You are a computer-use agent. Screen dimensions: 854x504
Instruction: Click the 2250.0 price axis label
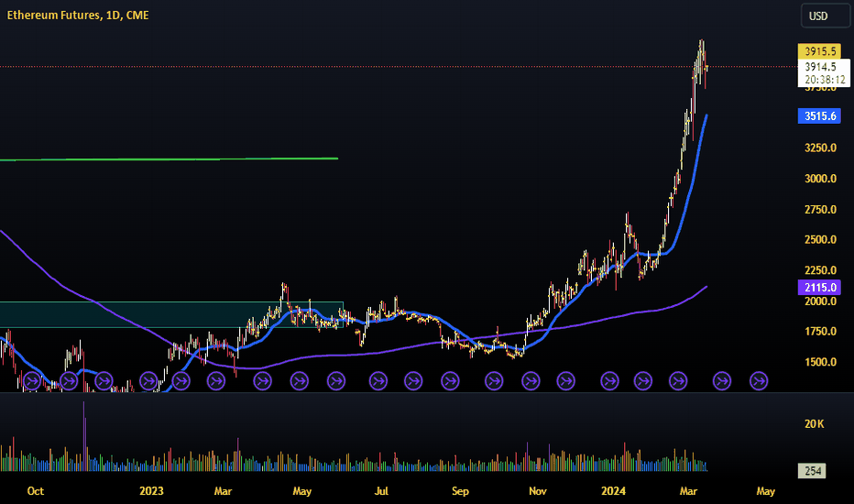click(x=820, y=270)
